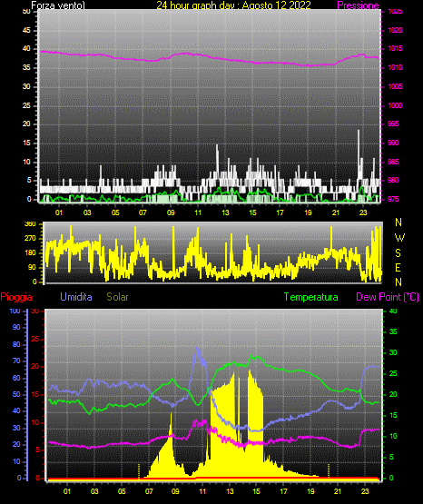The height and width of the screenshot is (504, 423).
Task: Click hour 13 on the wind graph axis
Action: coord(225,212)
